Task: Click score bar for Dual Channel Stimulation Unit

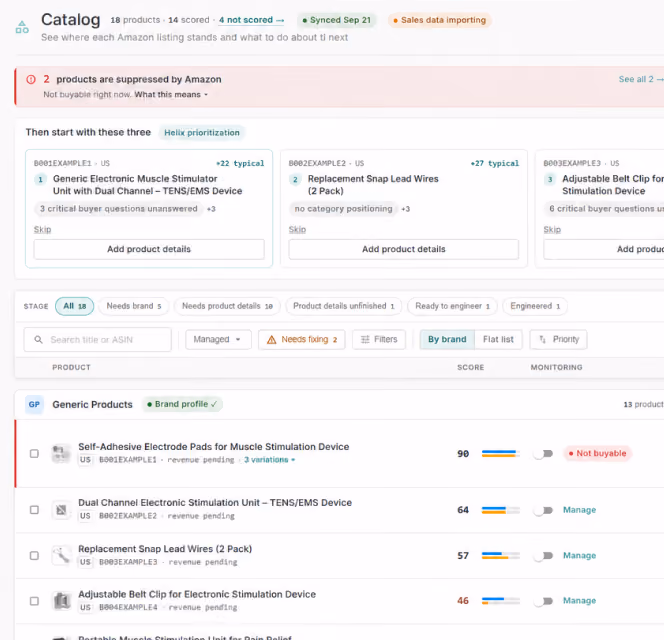Action: (501, 510)
